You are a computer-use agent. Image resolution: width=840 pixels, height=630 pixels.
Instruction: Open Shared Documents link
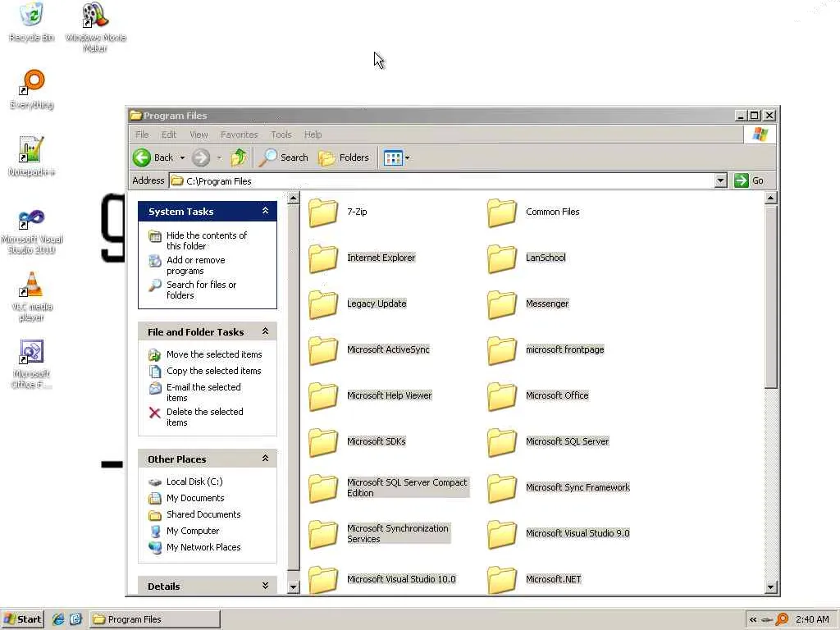(x=203, y=514)
